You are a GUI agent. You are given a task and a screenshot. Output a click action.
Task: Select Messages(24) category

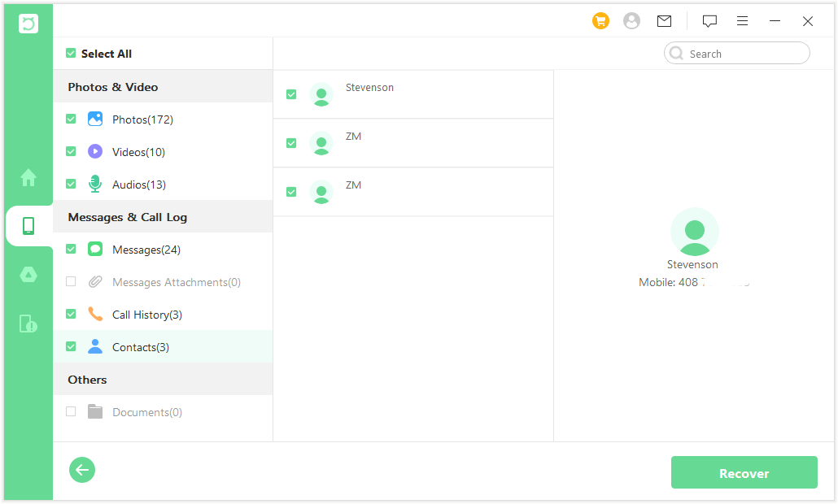[x=146, y=250]
